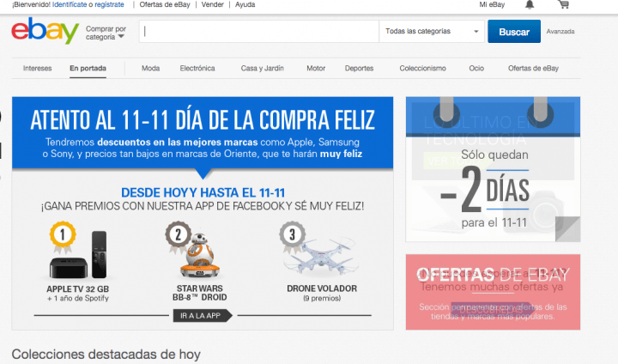
Task: Click the 11-11 Día de la Compra Feliz banner
Action: (203, 133)
